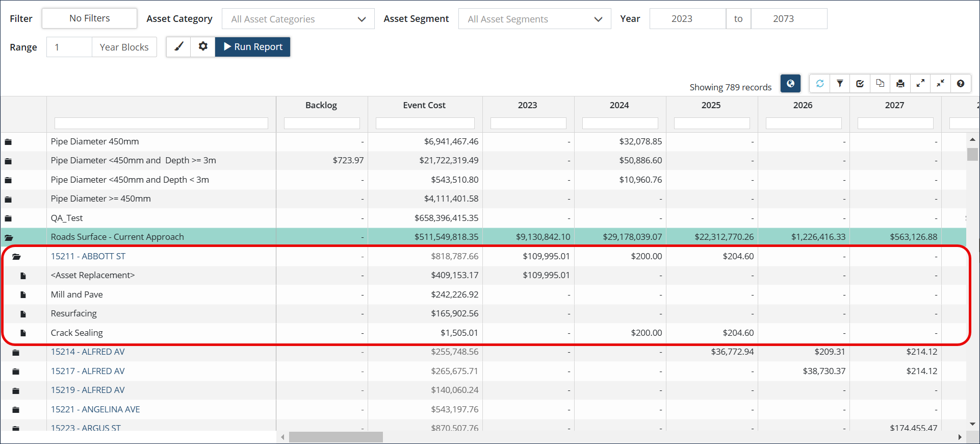The image size is (980, 444).
Task: Collapse Roads Surface - Current Approach folder
Action: 9,237
